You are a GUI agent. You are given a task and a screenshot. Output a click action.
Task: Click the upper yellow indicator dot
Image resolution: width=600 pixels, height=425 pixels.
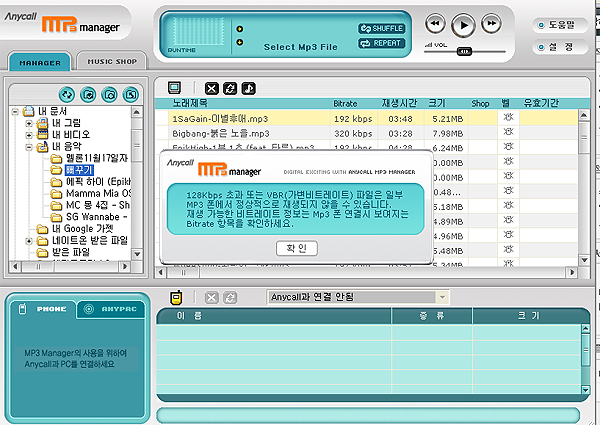[x=240, y=29]
